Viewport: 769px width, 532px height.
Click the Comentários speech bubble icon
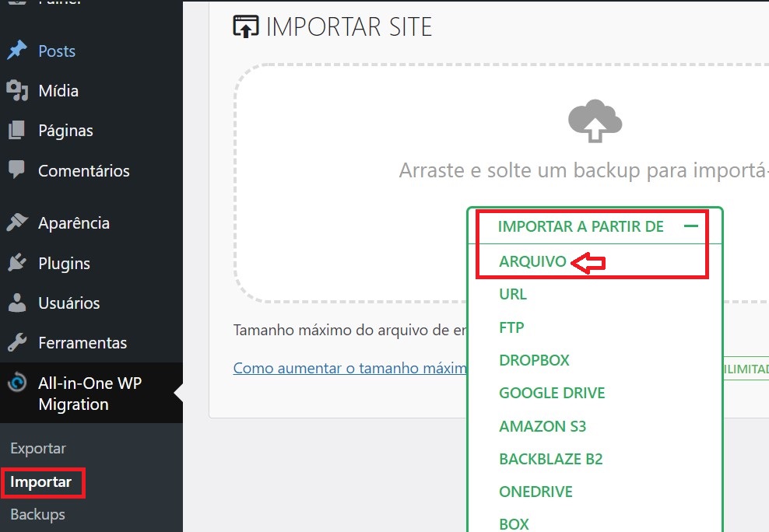pyautogui.click(x=16, y=169)
